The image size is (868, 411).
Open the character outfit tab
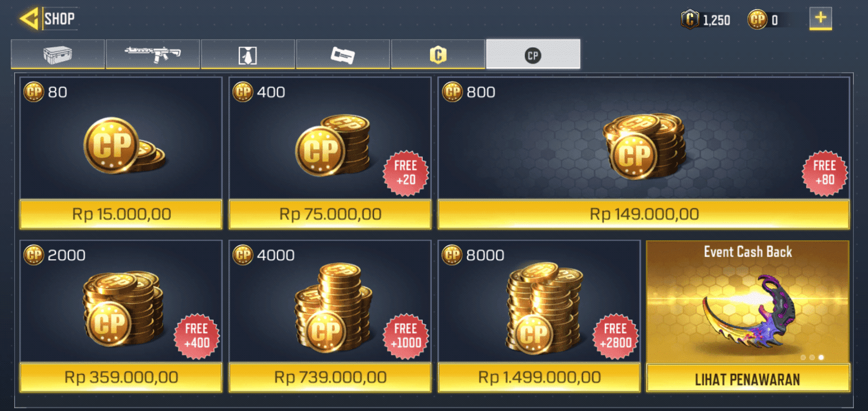click(x=248, y=54)
